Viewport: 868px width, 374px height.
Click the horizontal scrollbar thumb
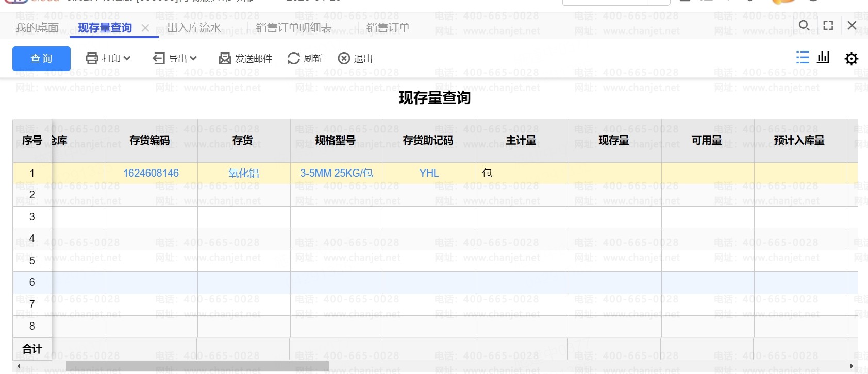197,366
